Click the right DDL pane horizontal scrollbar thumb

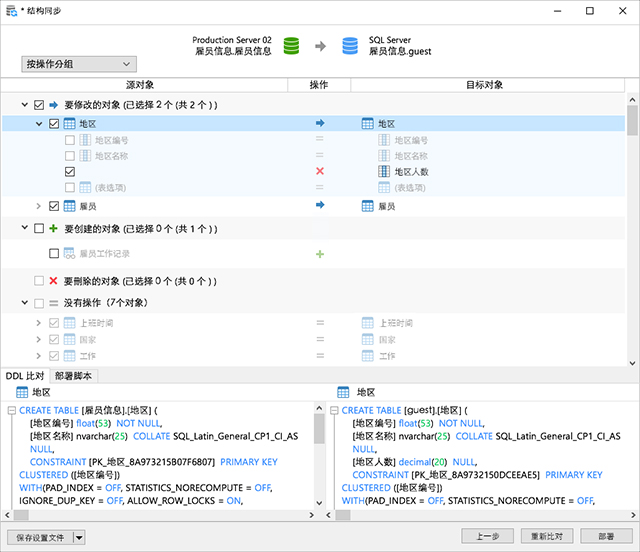point(343,515)
